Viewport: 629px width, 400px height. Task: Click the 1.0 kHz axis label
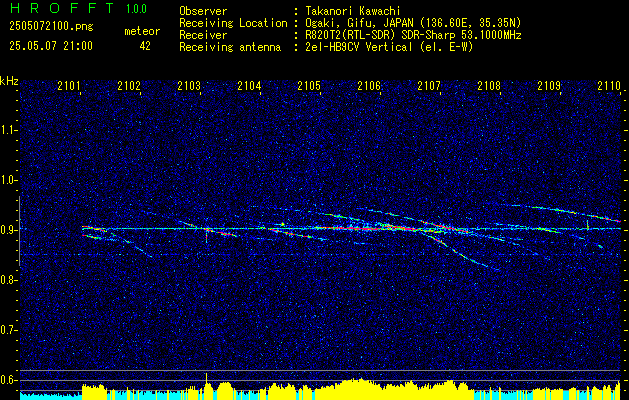(8, 180)
